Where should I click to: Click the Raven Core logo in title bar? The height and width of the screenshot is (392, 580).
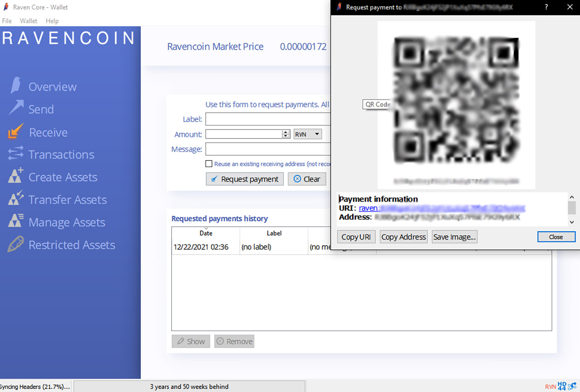point(6,7)
